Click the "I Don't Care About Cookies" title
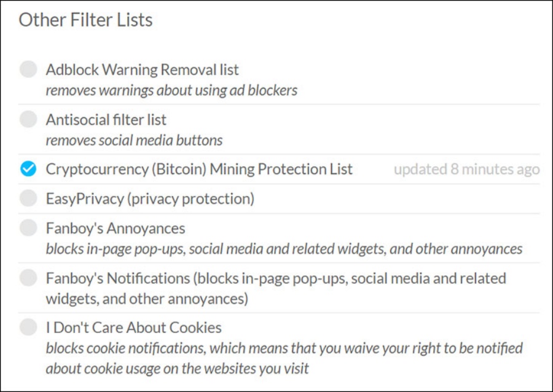This screenshot has width=553, height=392. tap(133, 327)
